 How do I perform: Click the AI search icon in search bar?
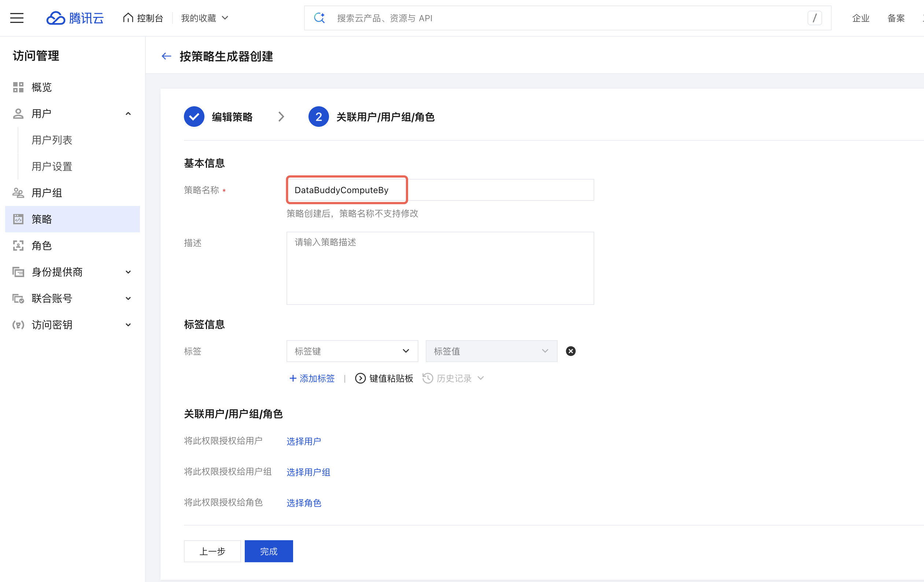tap(319, 18)
